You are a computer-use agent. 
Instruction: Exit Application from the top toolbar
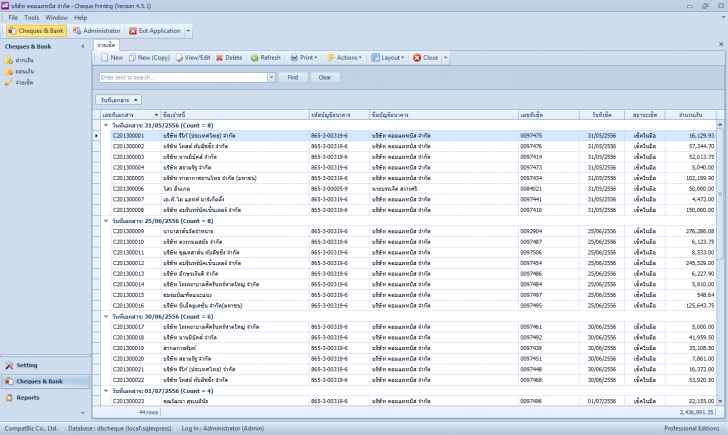154,31
